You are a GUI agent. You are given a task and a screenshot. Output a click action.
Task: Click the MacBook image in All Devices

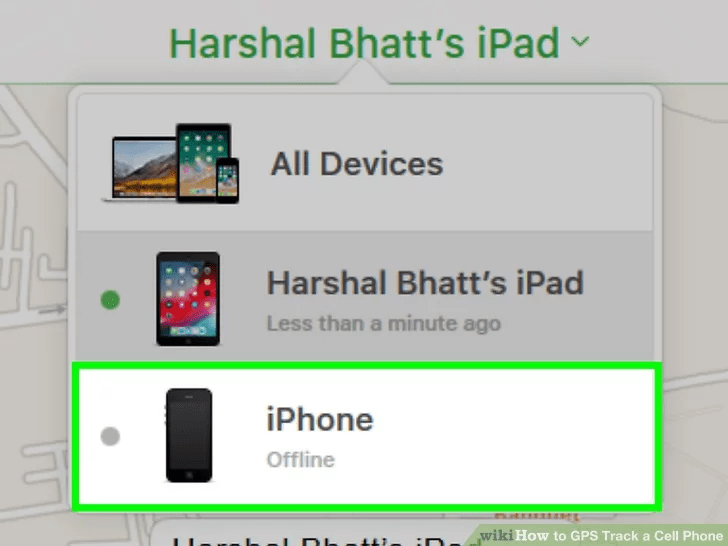(x=140, y=169)
